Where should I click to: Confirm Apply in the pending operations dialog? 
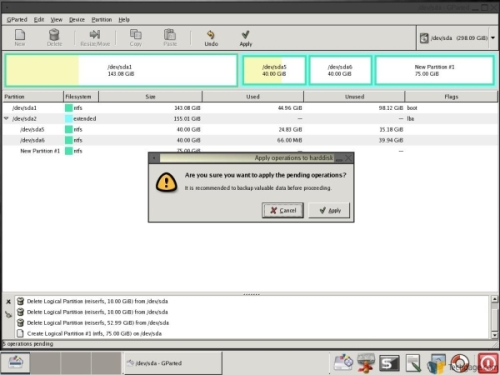coord(330,210)
